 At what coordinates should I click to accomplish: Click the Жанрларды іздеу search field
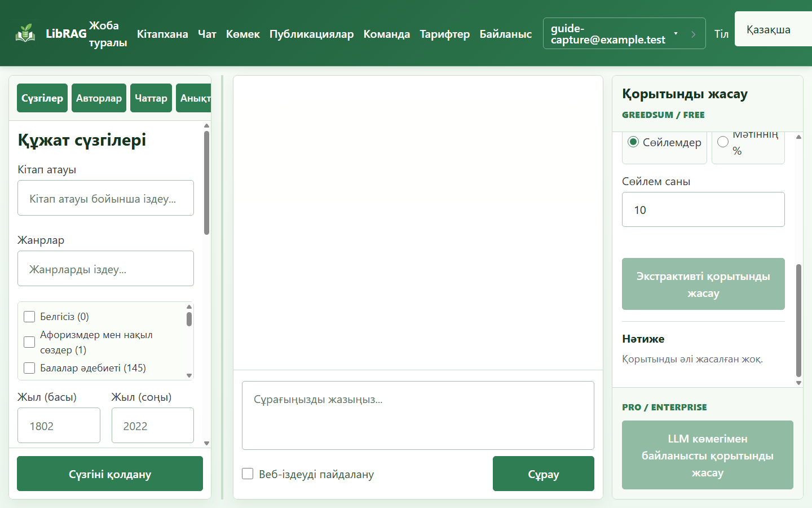[x=105, y=269]
